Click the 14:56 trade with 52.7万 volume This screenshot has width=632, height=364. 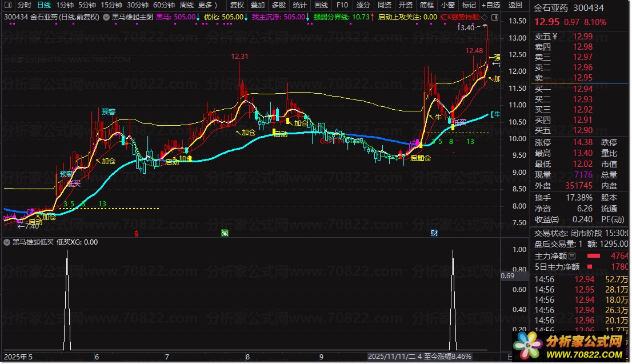tap(581, 279)
